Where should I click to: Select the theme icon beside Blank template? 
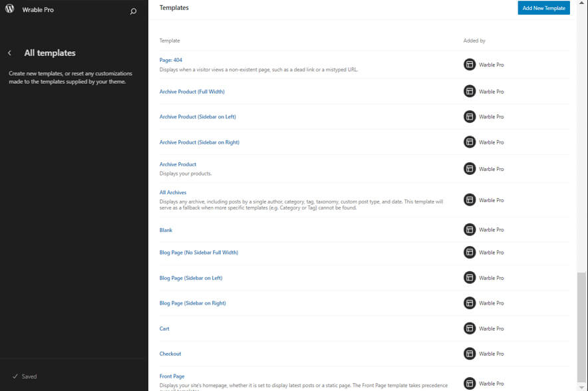point(469,229)
